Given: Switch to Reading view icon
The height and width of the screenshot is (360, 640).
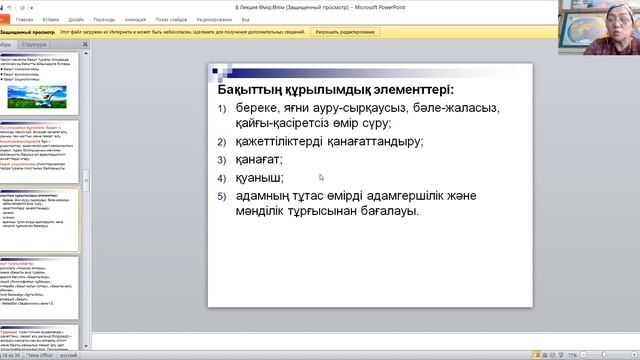Looking at the screenshot, I should coord(553,356).
